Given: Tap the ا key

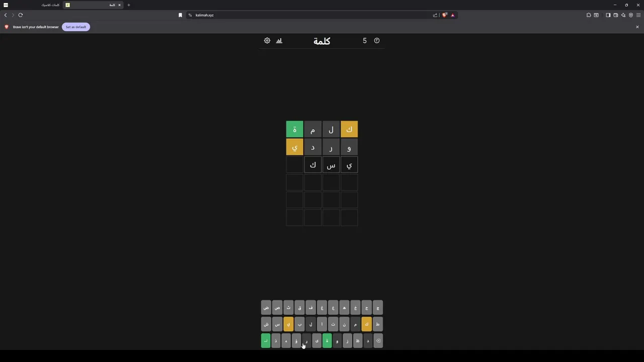Looking at the screenshot, I should 322,324.
